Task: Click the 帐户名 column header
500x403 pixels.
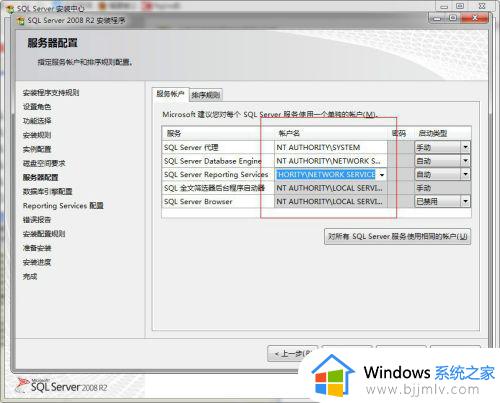Action: pos(331,133)
